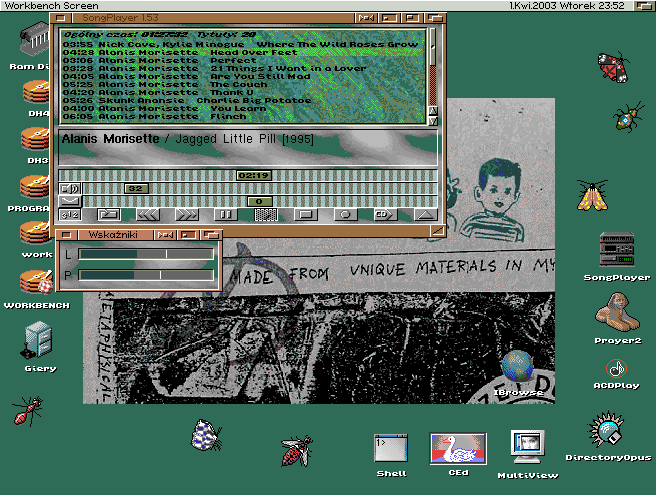
Task: Select the track Are You Still Mad
Action: point(243,76)
